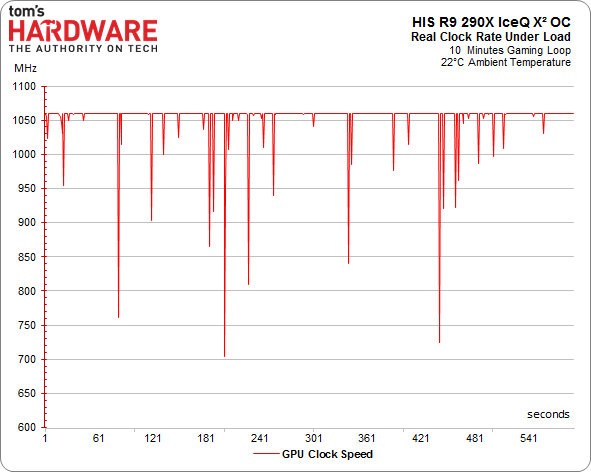Click 'THE AUTHORITY ON TECH' tagline
Viewport: 591px width, 472px height.
pyautogui.click(x=83, y=49)
